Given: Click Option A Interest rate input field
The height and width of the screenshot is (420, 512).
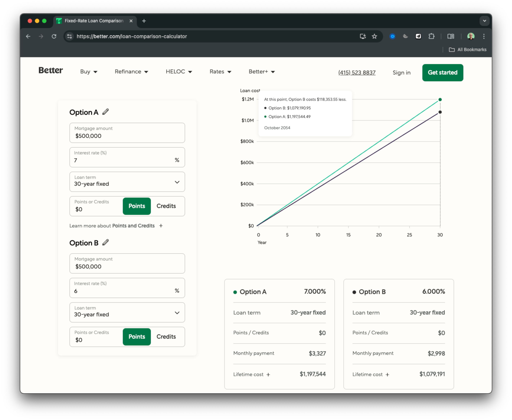Looking at the screenshot, I should [122, 160].
